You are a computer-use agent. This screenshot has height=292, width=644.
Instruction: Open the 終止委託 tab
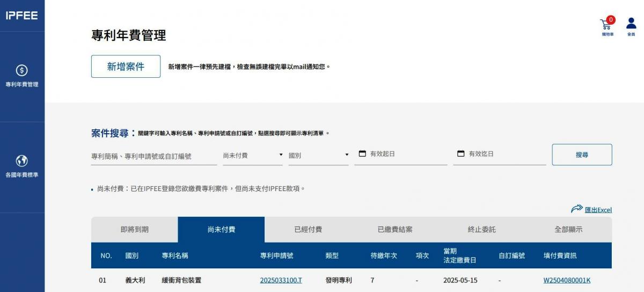click(481, 230)
